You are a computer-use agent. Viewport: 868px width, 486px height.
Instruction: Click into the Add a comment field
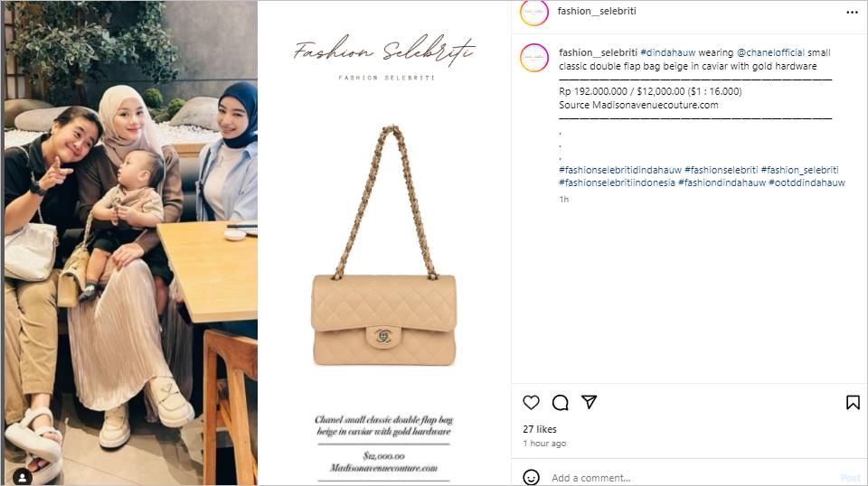click(692, 478)
